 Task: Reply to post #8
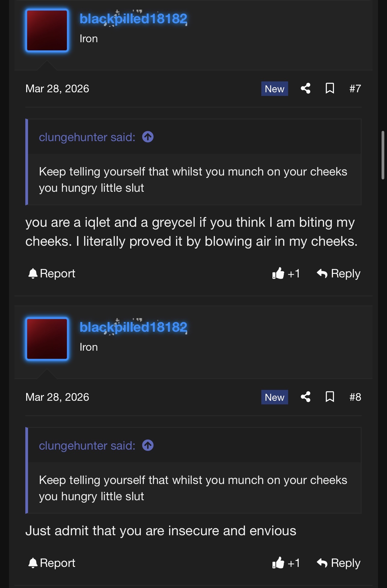point(338,563)
